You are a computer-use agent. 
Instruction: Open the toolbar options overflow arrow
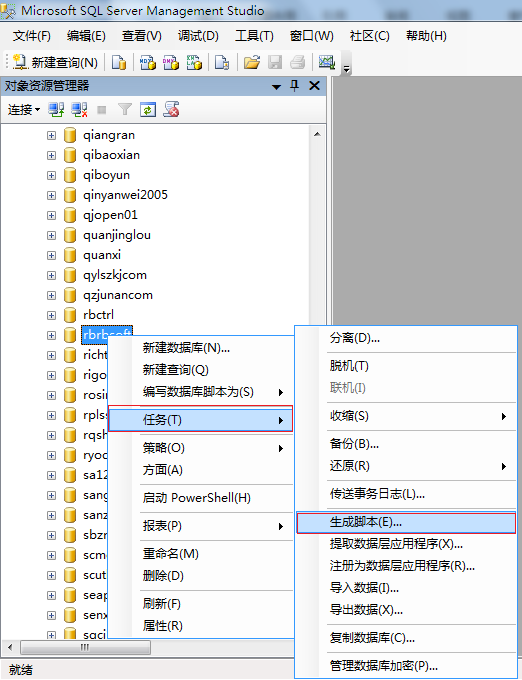346,69
